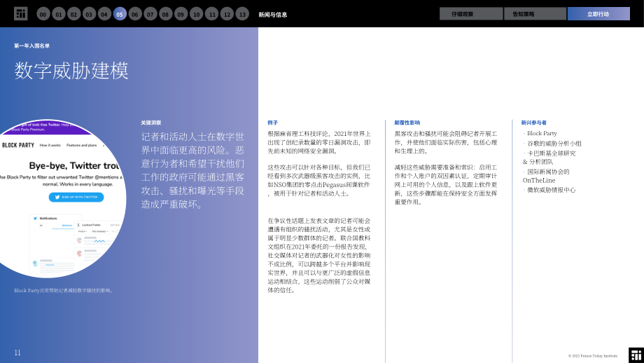Viewport: 644px width, 363px height.
Task: Go to section 04 bubble
Action: tap(104, 14)
